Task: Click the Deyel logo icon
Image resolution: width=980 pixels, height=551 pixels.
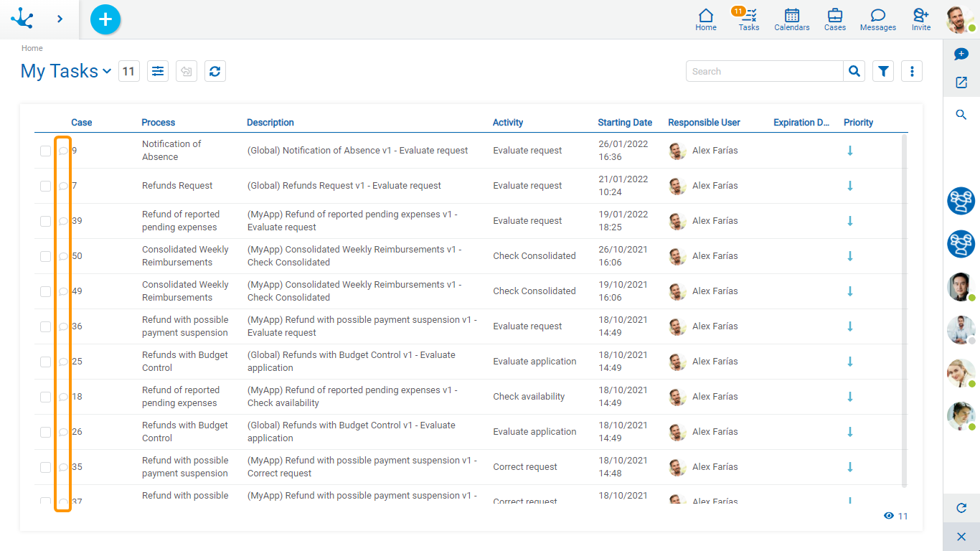Action: [x=22, y=19]
